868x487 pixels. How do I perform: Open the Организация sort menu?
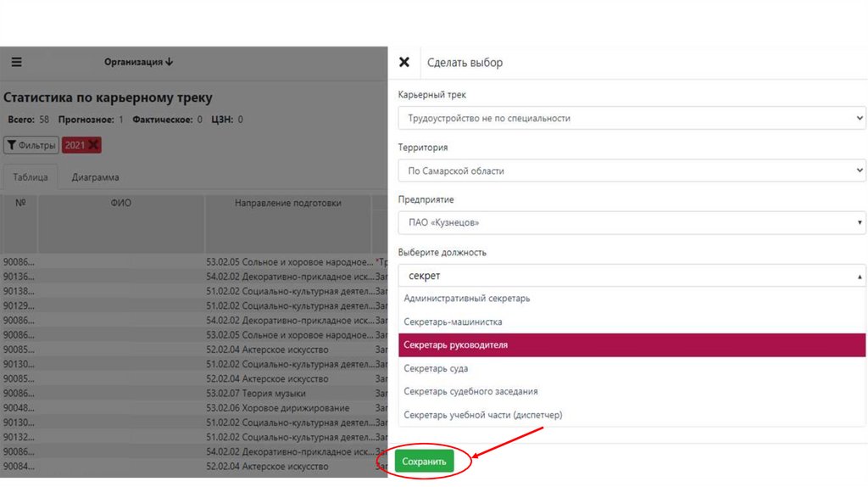[x=139, y=62]
